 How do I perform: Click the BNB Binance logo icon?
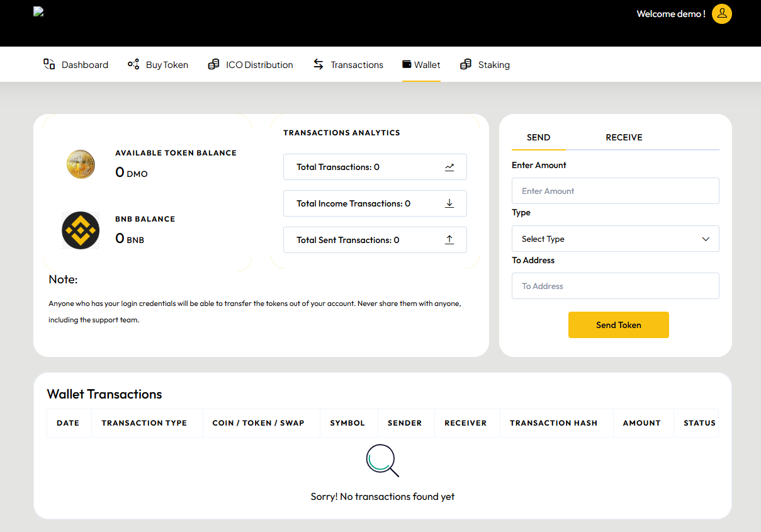[81, 230]
